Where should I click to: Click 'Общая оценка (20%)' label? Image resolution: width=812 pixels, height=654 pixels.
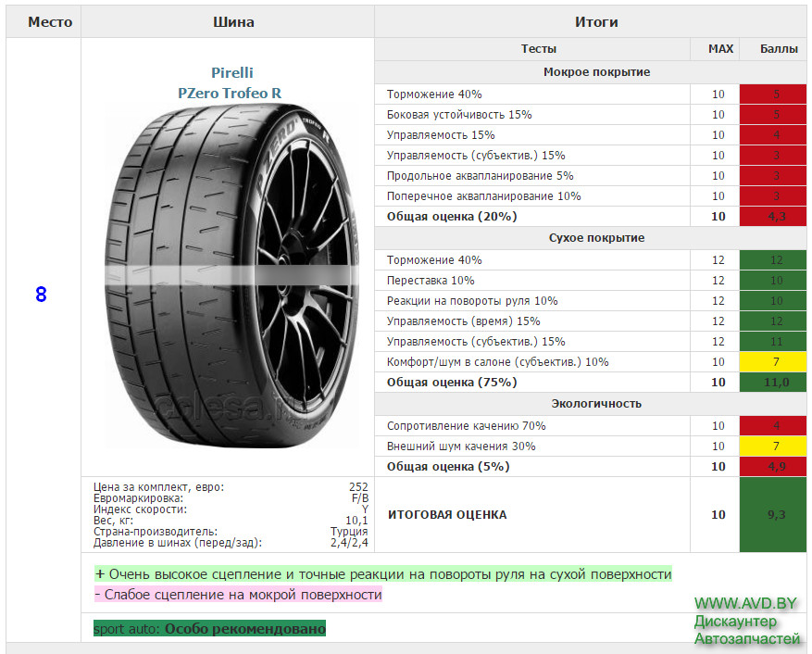[x=452, y=217]
